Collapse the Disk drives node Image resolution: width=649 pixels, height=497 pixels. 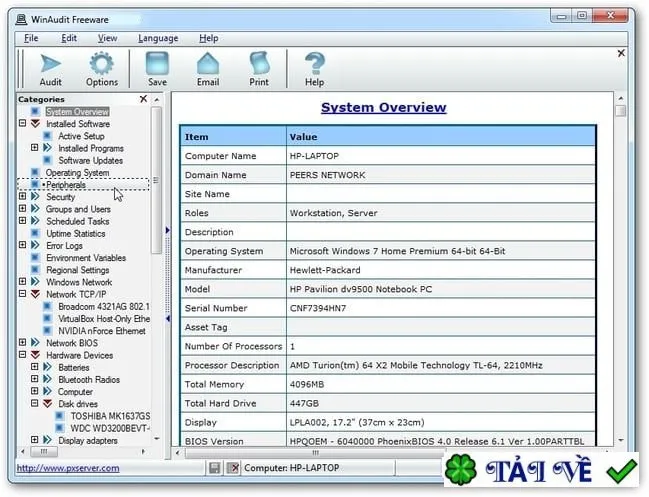coord(35,403)
